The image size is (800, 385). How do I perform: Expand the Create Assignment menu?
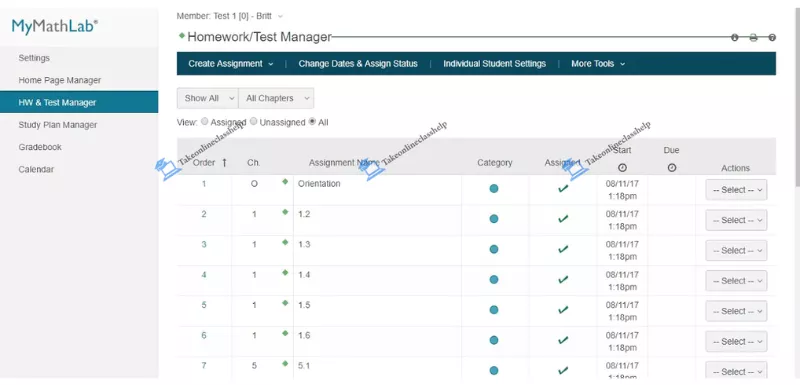tap(231, 64)
